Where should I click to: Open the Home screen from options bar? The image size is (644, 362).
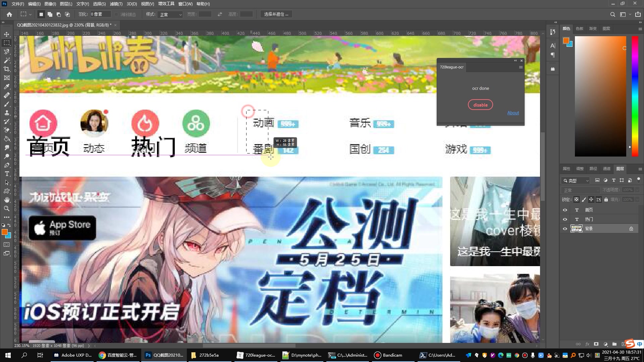tap(9, 14)
